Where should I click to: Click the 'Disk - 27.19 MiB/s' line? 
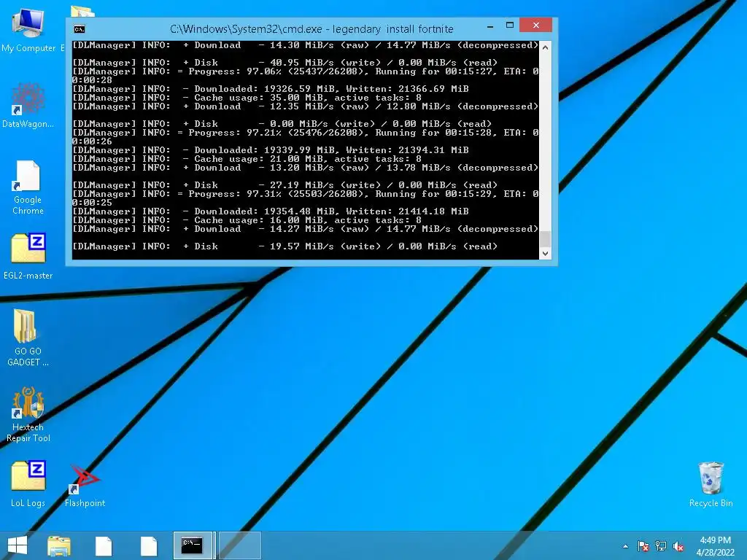(285, 185)
